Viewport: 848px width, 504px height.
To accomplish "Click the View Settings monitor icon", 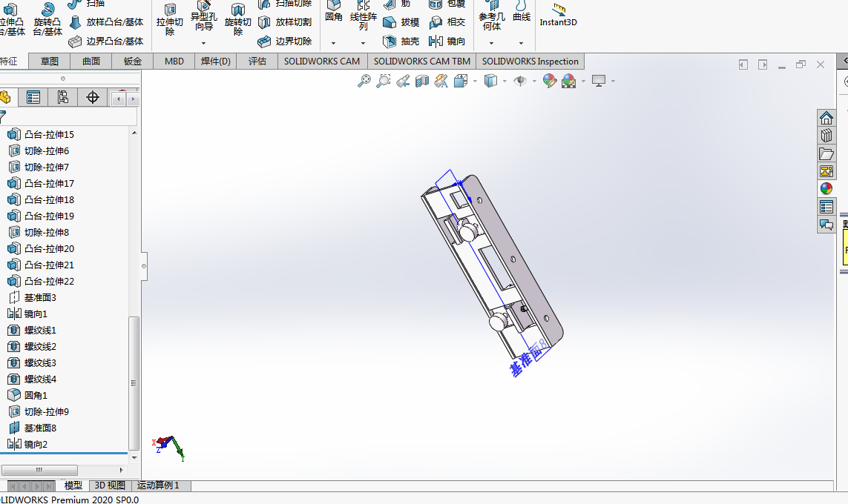I will pyautogui.click(x=599, y=81).
